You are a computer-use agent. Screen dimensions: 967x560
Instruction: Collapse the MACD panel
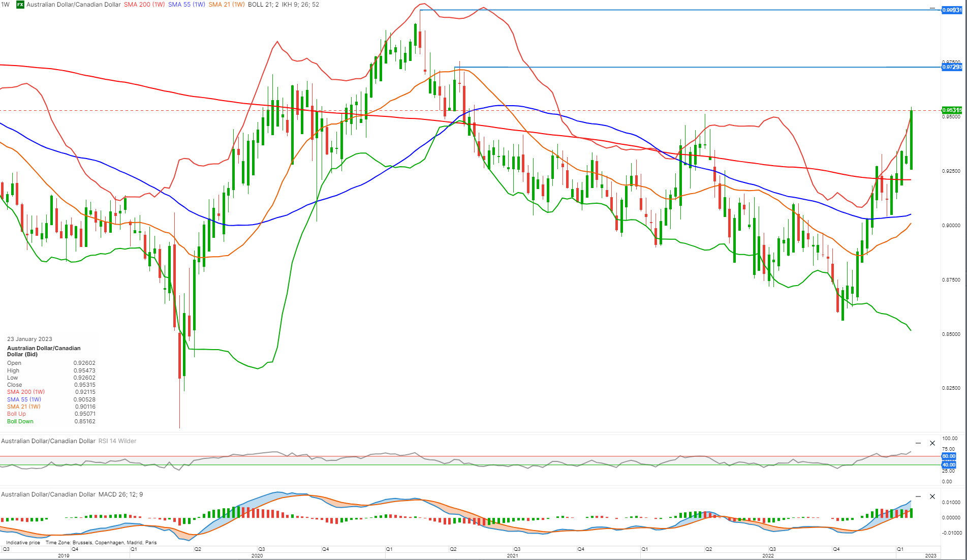coord(919,496)
